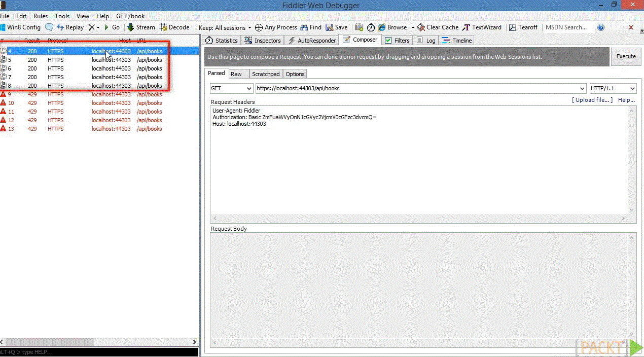644x357 pixels.
Task: Click the Save sessions icon
Action: 330,27
